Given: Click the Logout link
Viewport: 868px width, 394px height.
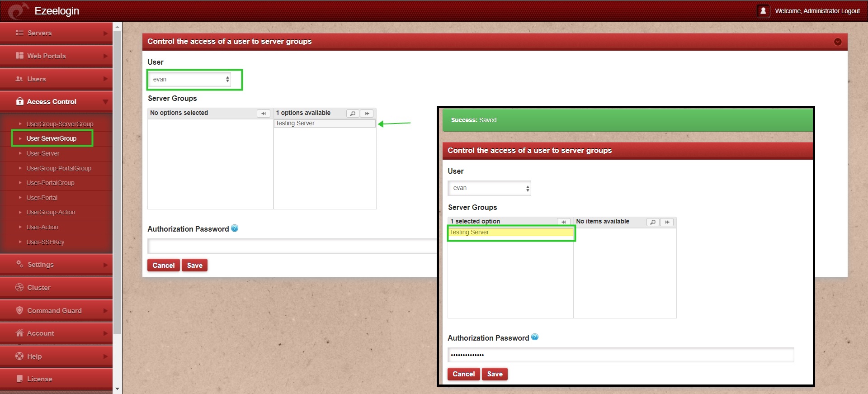Looking at the screenshot, I should (x=850, y=11).
